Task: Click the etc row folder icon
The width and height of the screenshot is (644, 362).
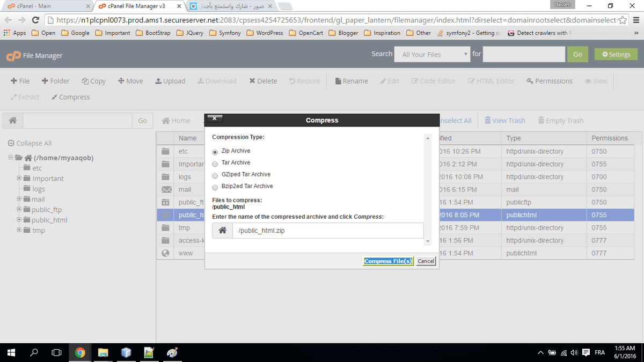Action: pos(166,151)
